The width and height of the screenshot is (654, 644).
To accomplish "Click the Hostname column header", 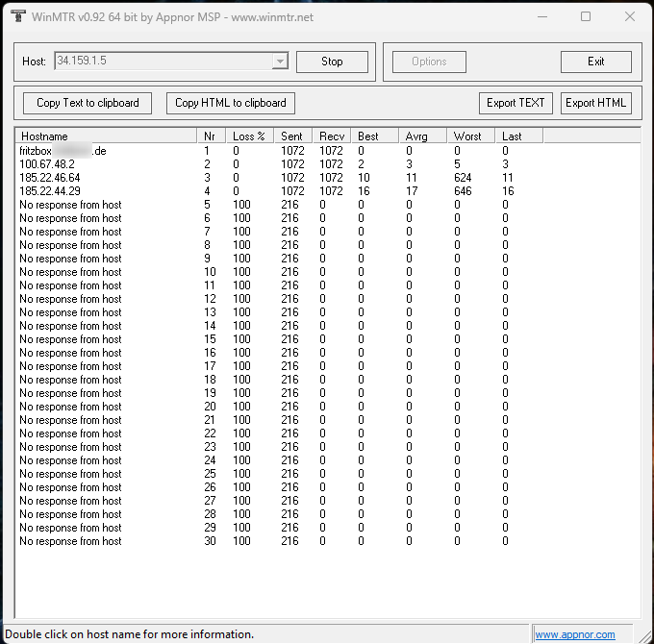I will pyautogui.click(x=106, y=136).
